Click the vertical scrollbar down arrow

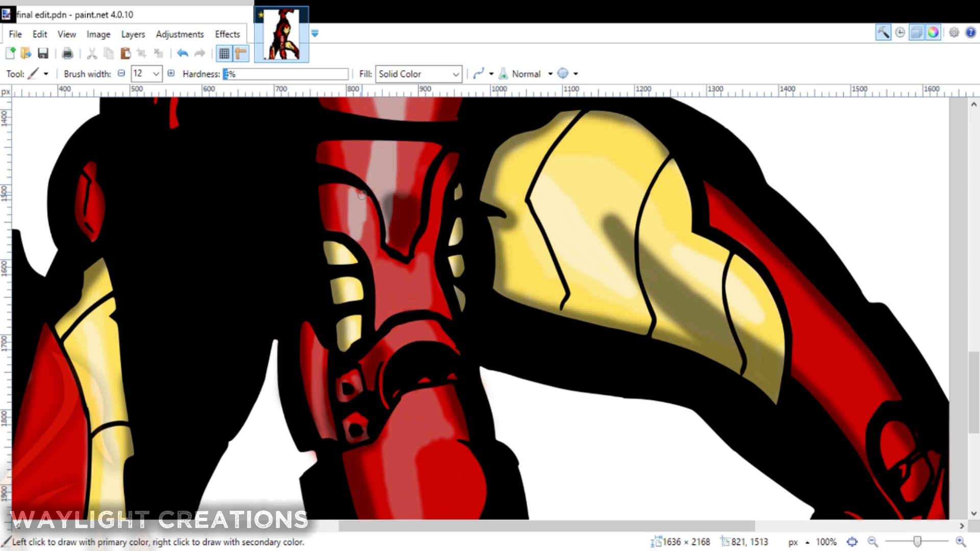pos(973,513)
